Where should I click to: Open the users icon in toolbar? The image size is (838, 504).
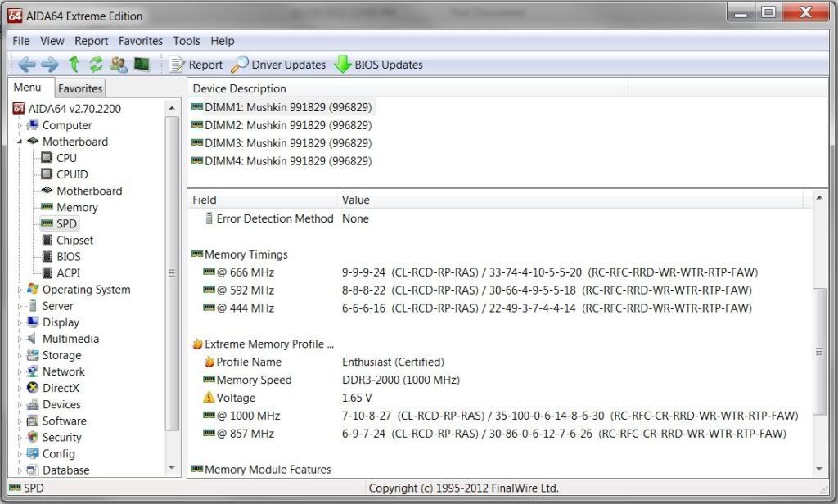click(119, 65)
